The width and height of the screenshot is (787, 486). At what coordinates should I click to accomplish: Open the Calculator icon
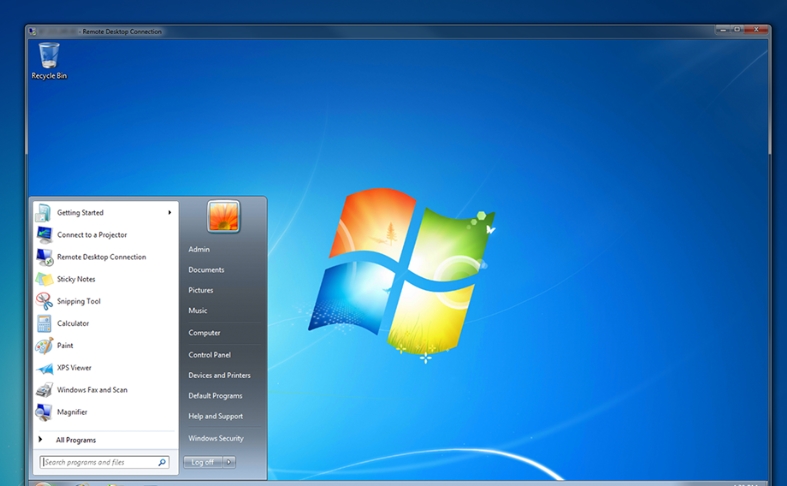click(x=44, y=324)
